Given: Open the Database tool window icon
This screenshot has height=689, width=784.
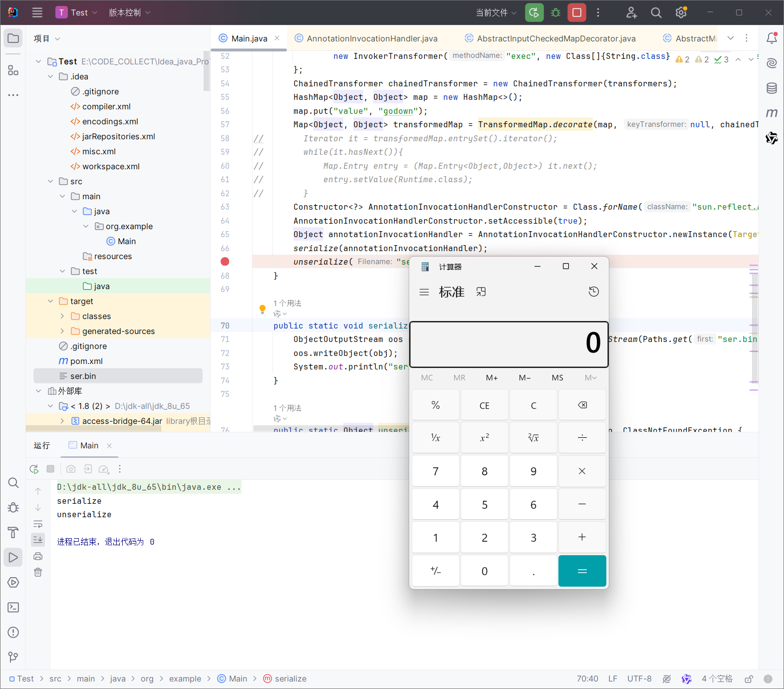Looking at the screenshot, I should tap(772, 88).
